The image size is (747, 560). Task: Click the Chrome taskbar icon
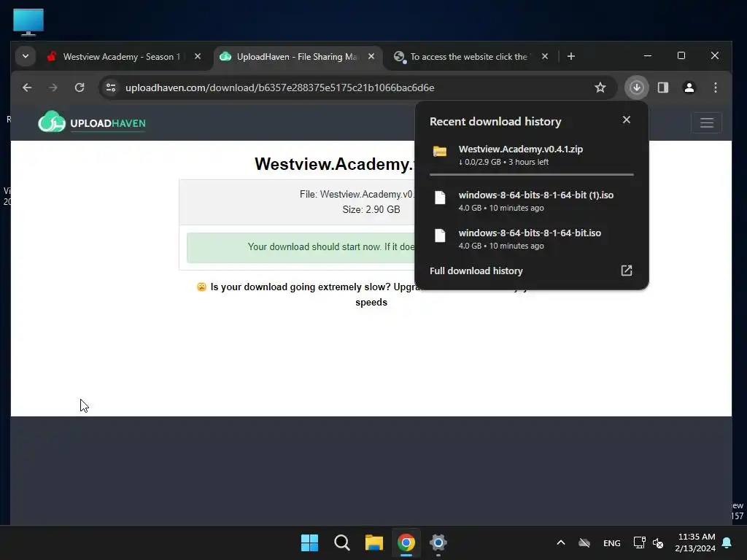(x=406, y=542)
